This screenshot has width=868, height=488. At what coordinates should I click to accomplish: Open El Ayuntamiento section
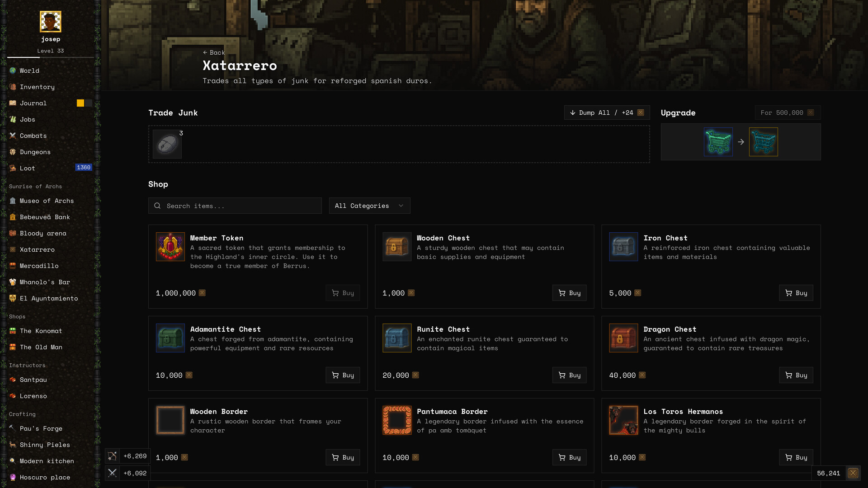coord(48,298)
